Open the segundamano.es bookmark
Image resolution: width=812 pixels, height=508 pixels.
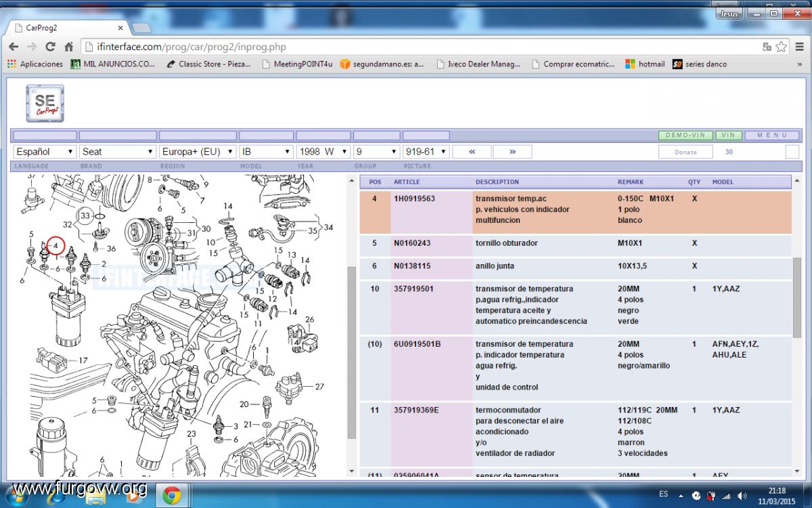pyautogui.click(x=382, y=64)
